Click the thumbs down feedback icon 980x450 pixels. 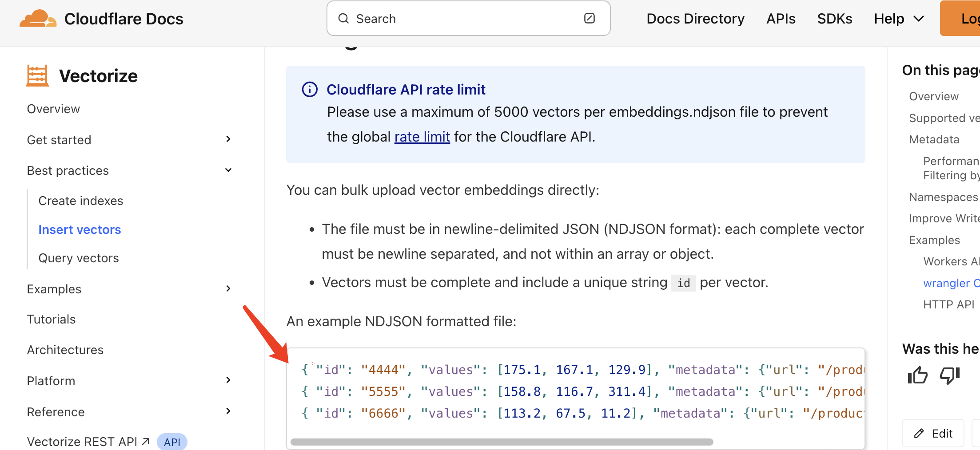[x=950, y=375]
